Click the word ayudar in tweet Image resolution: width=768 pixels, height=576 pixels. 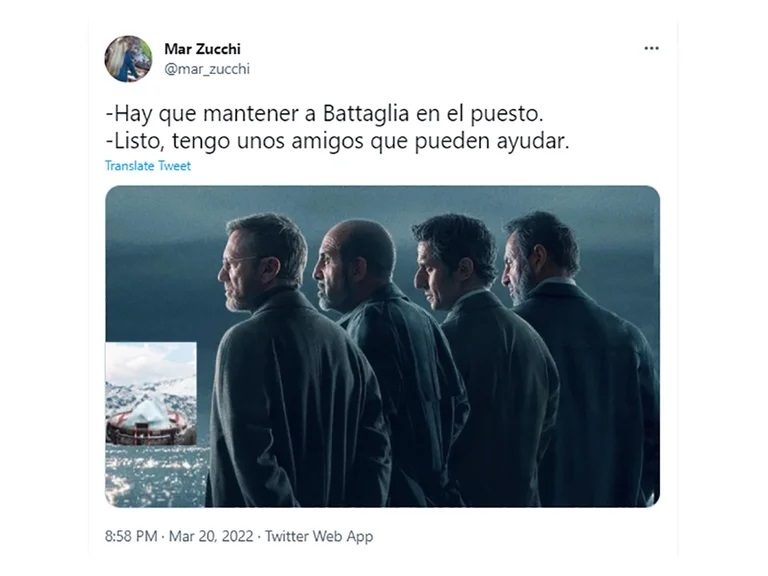click(533, 142)
